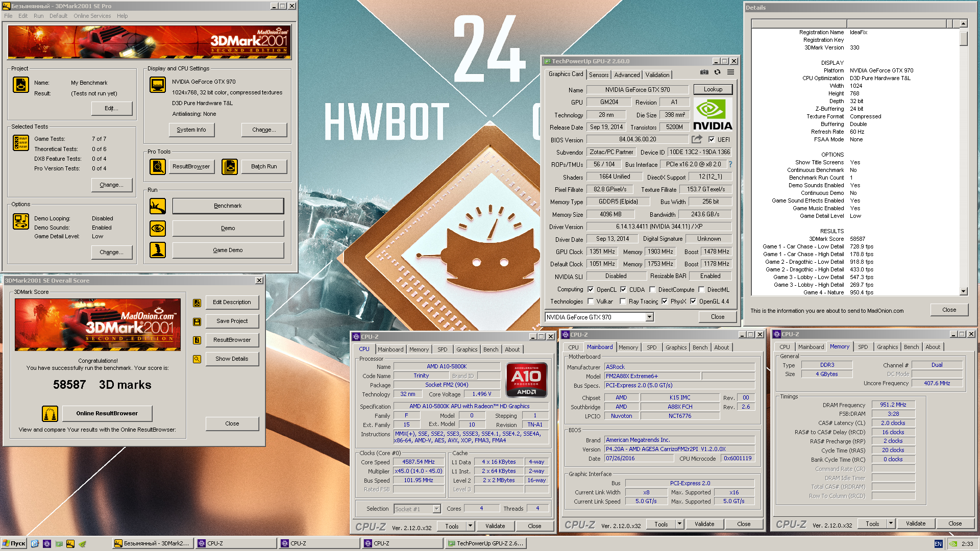Click ResultBrowser icon in Overall Score dialog
980x551 pixels.
[197, 340]
